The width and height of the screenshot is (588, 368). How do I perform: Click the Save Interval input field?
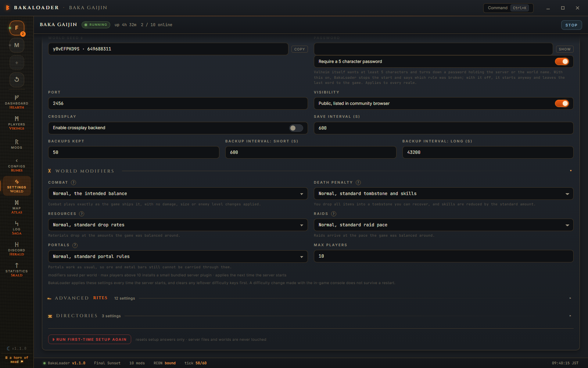(x=444, y=128)
